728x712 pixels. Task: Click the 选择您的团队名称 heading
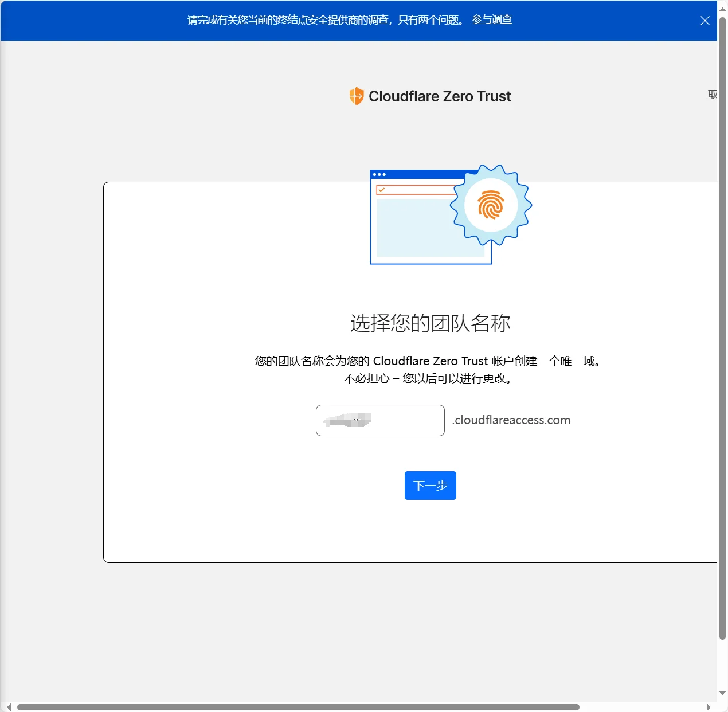click(x=430, y=323)
